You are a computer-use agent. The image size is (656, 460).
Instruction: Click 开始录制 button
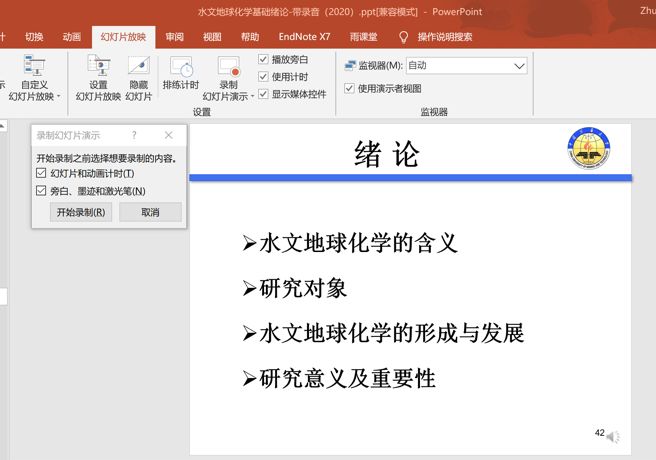click(x=81, y=212)
